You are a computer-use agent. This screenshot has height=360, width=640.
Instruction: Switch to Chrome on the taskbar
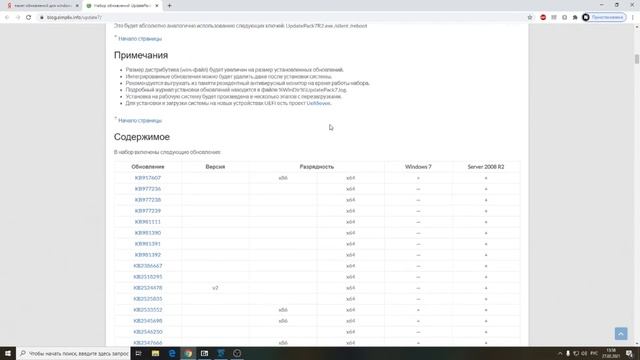[188, 353]
